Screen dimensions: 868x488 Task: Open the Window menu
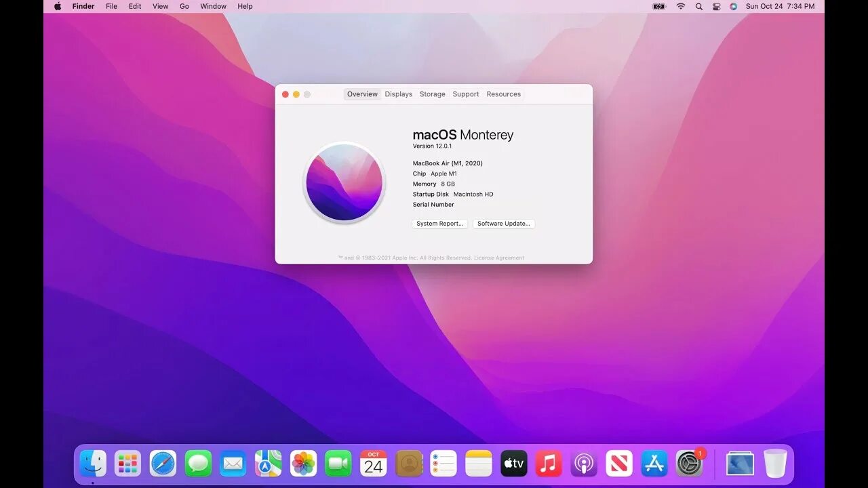[213, 6]
